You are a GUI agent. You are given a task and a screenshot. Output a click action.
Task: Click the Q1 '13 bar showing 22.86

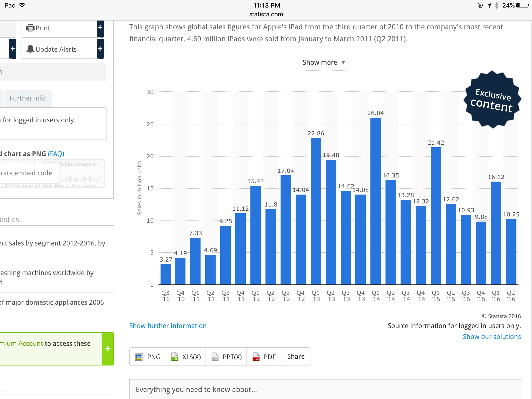point(316,211)
